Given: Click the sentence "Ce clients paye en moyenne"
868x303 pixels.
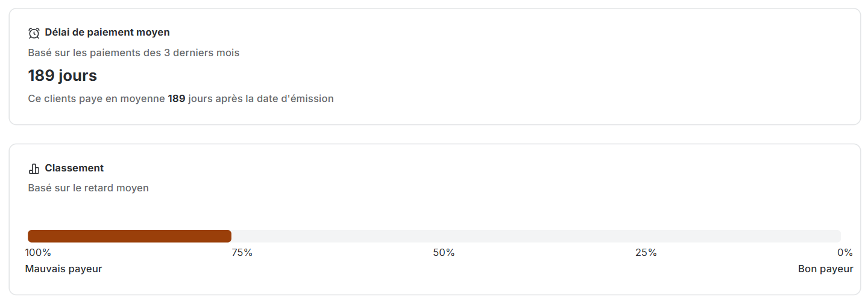Looking at the screenshot, I should pyautogui.click(x=96, y=98).
